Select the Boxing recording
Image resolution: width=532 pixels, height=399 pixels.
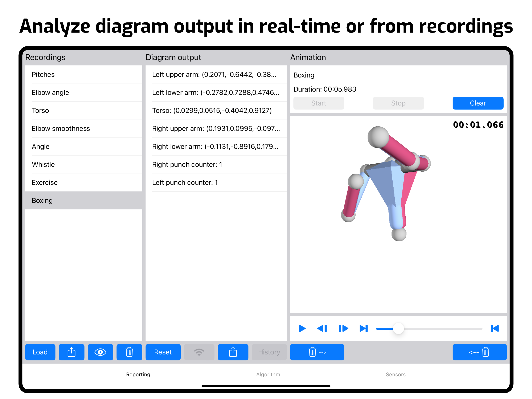pos(84,200)
